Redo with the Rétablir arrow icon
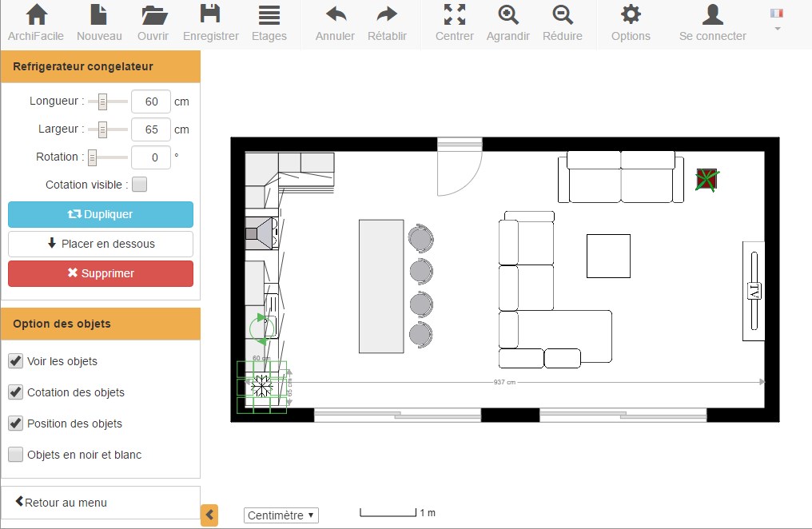 click(x=387, y=22)
